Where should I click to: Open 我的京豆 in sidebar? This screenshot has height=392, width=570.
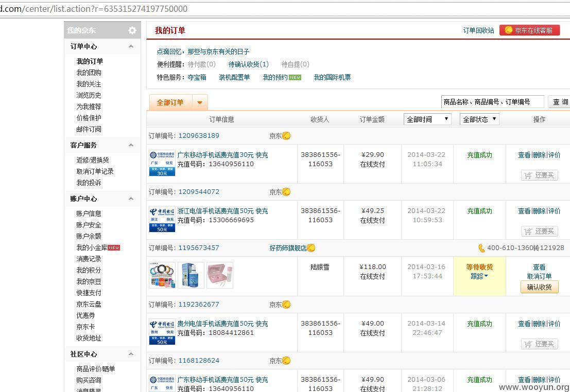89,281
